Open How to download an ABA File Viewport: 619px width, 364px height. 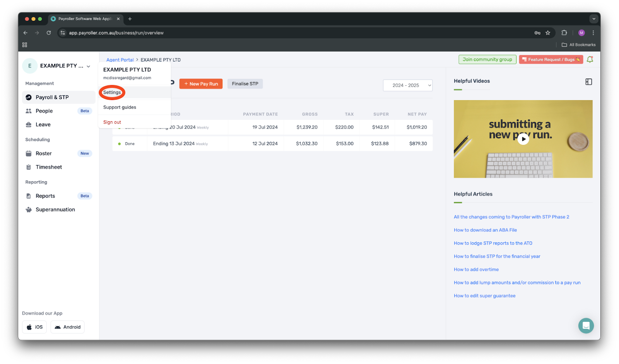click(x=485, y=230)
